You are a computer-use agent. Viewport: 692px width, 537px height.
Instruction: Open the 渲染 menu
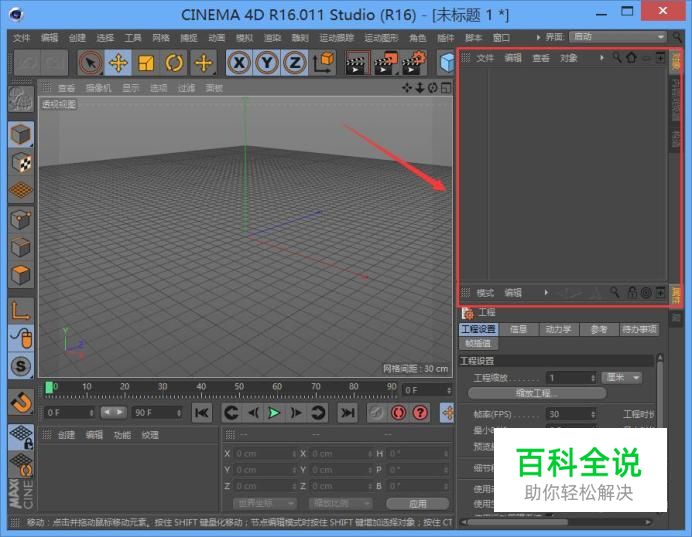(x=272, y=38)
